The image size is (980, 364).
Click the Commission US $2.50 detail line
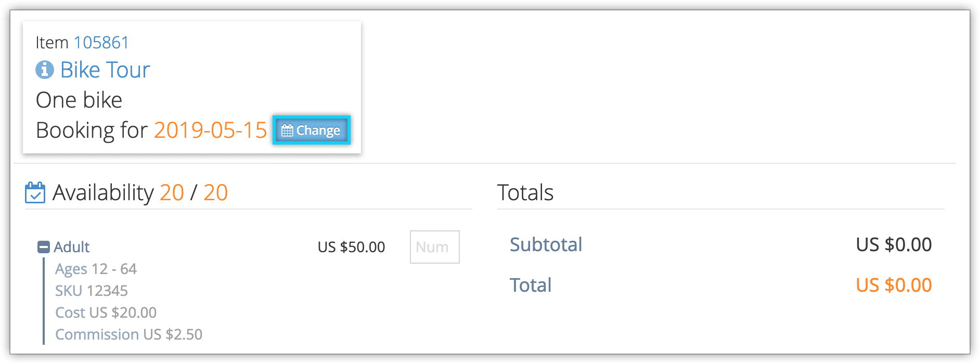pos(128,334)
